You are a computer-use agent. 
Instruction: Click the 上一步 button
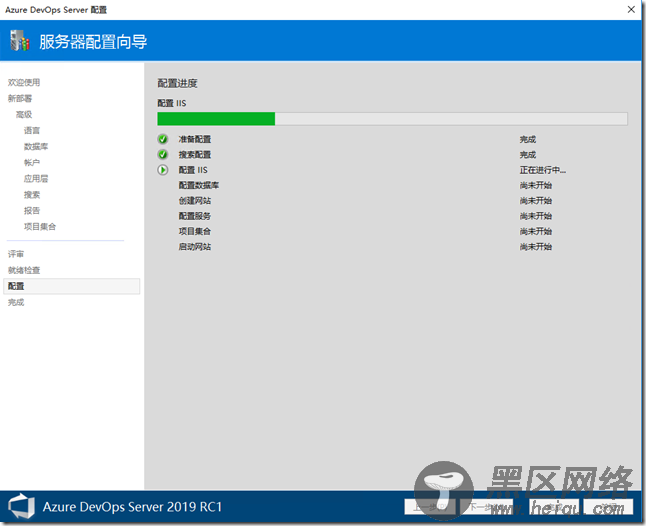(x=430, y=507)
